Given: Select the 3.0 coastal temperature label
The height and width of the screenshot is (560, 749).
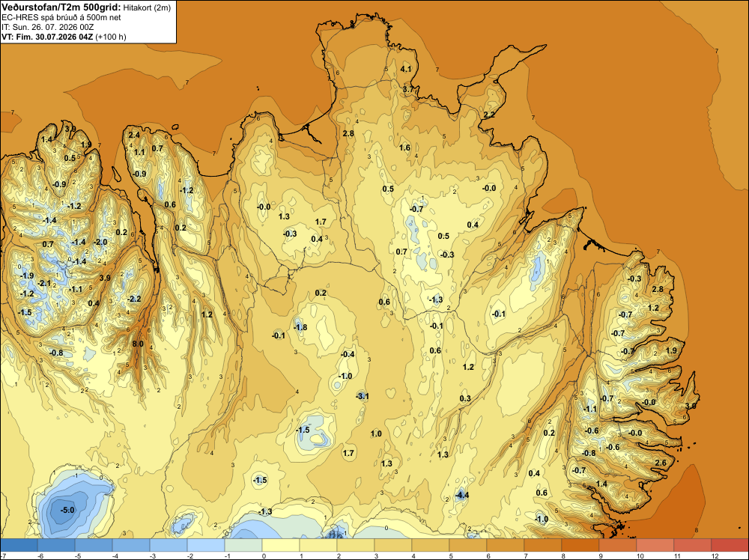Looking at the screenshot, I should pyautogui.click(x=691, y=407).
